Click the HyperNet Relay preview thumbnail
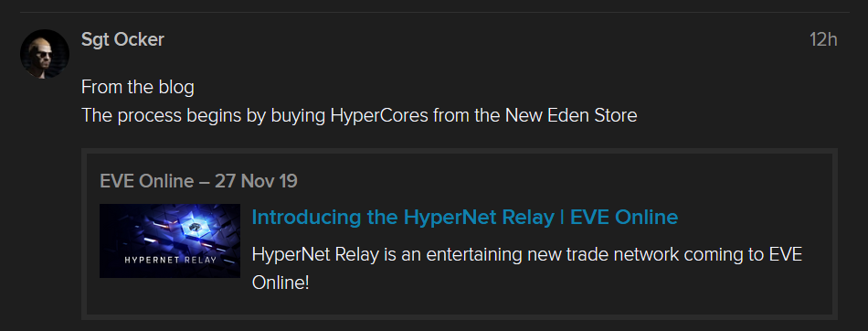The width and height of the screenshot is (868, 331). 169,240
